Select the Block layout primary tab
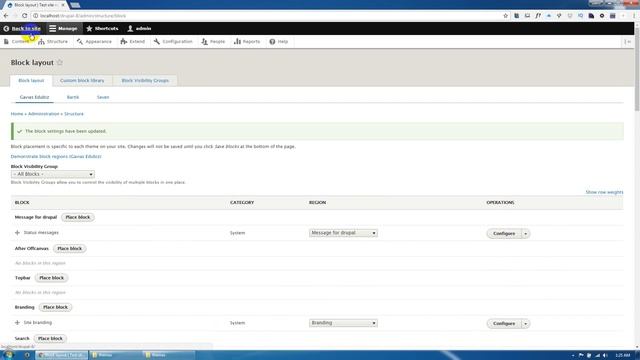 (x=31, y=80)
